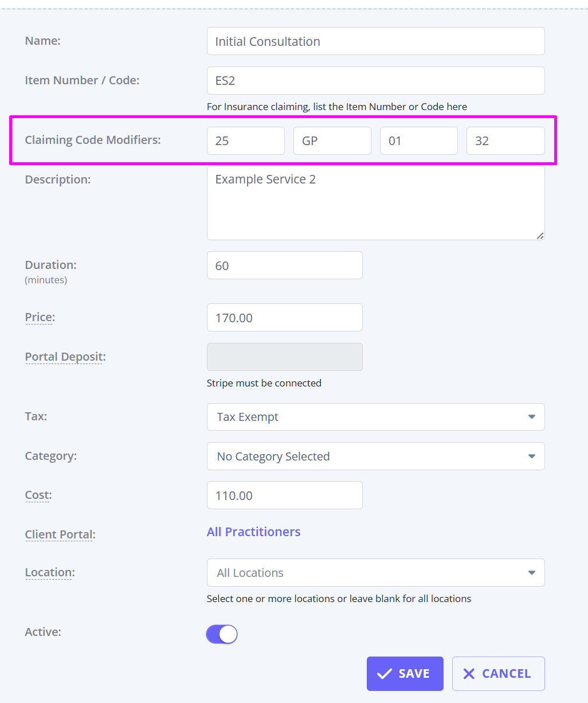
Task: Click the modifier field containing 01
Action: (418, 141)
